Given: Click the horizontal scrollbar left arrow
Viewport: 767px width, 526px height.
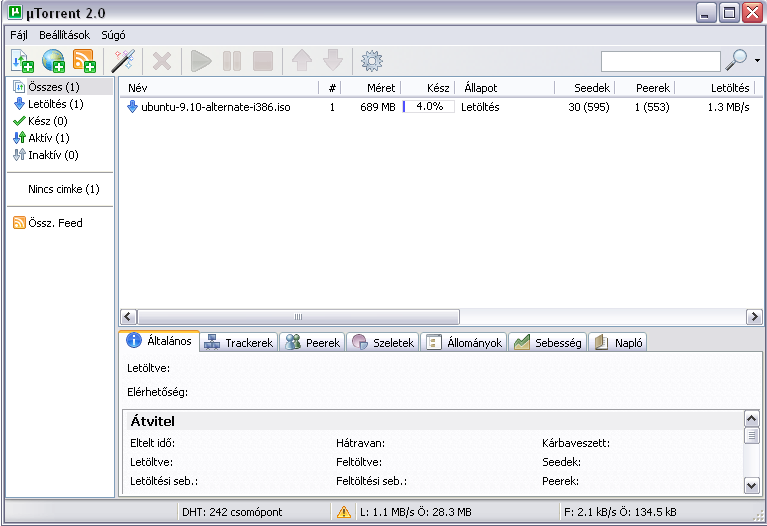Looking at the screenshot, I should pyautogui.click(x=128, y=317).
